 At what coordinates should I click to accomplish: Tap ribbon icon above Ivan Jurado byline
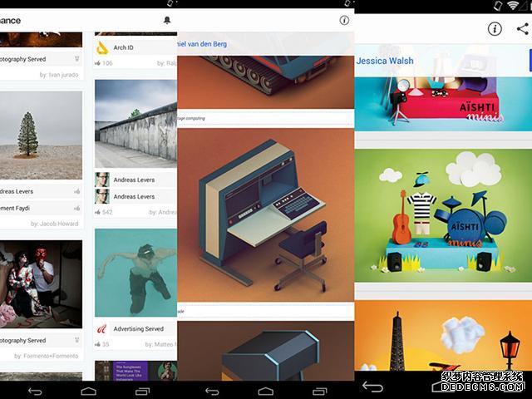[77, 60]
